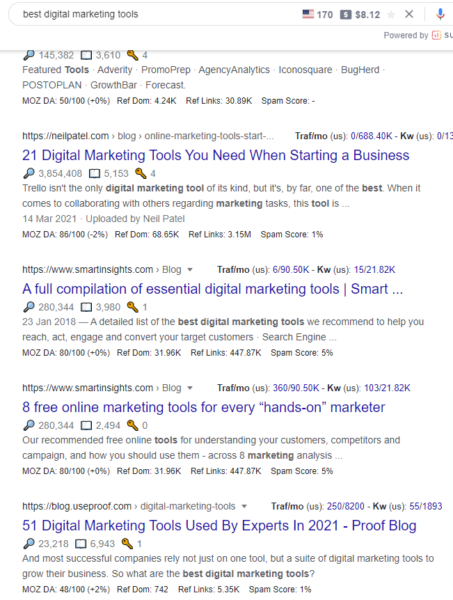Click key icon in Proof Blog result
This screenshot has width=453, height=600.
click(x=127, y=543)
